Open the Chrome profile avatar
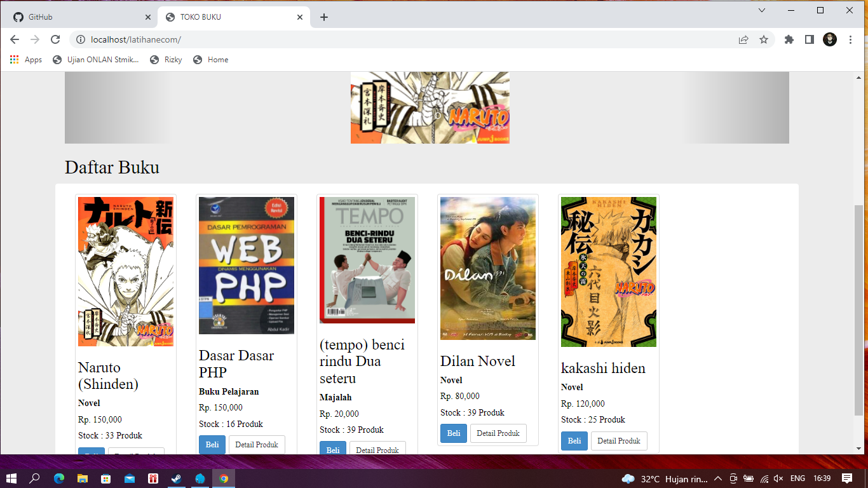 coord(830,39)
